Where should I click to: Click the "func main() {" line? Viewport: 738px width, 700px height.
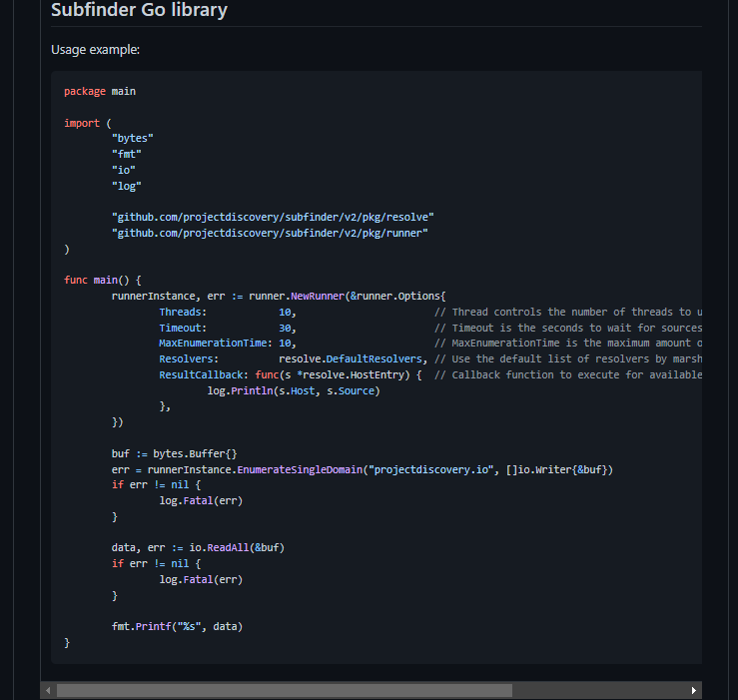103,280
